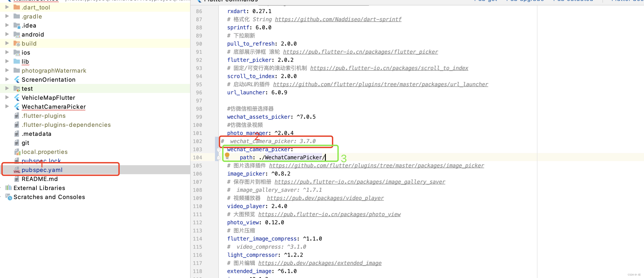Viewport: 644px width, 278px height.
Task: Expand the test folder arrow
Action: [x=7, y=88]
